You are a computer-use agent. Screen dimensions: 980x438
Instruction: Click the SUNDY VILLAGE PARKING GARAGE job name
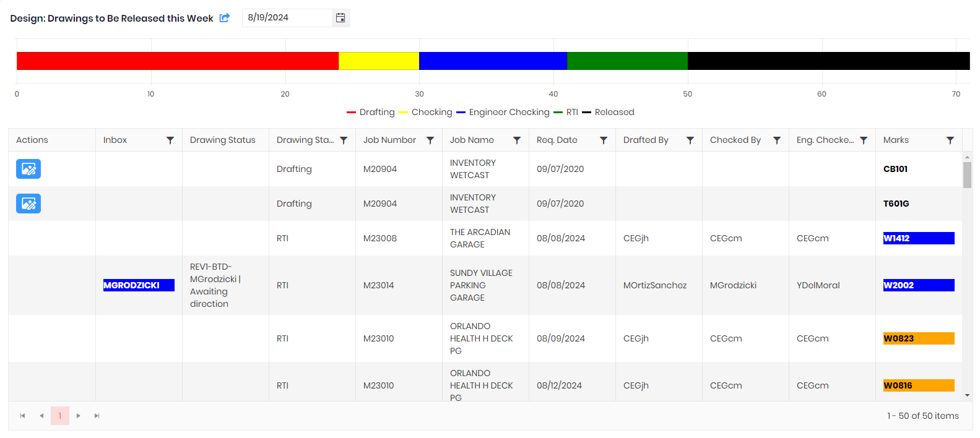[x=481, y=285]
